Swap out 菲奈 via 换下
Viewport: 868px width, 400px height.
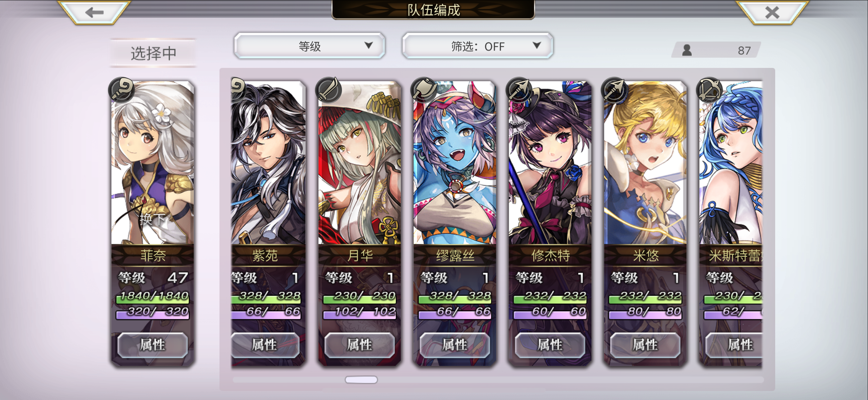152,219
